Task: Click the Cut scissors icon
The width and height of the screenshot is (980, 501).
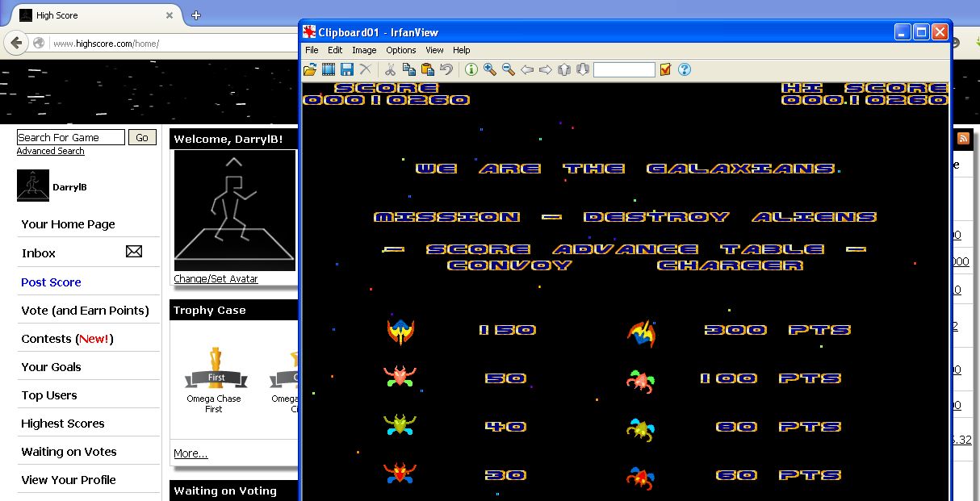Action: click(390, 70)
